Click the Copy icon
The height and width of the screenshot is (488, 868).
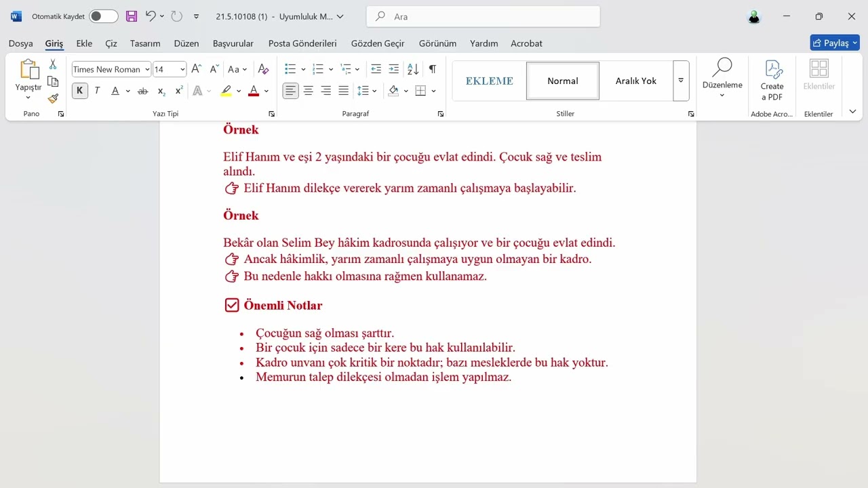coord(53,81)
